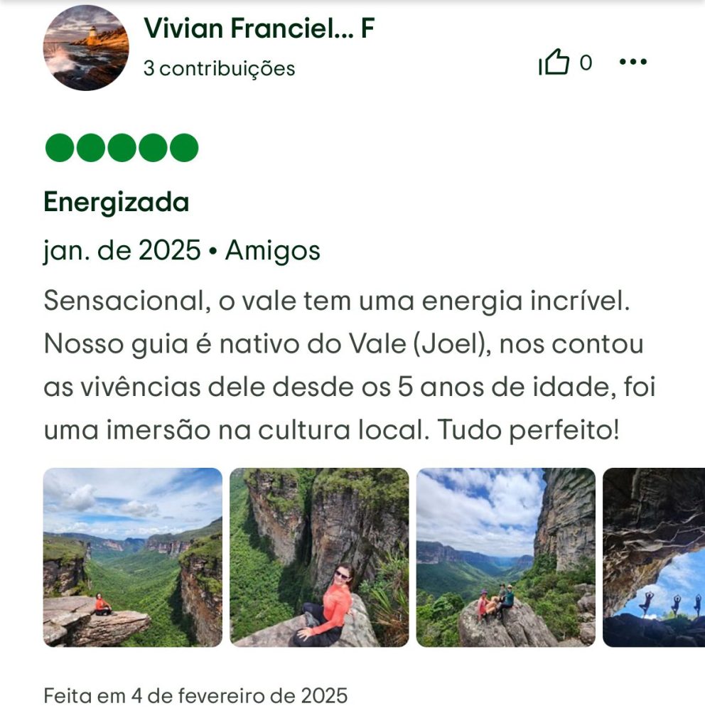The image size is (705, 728).
Task: Click the fifth green rating circle
Action: [184, 148]
